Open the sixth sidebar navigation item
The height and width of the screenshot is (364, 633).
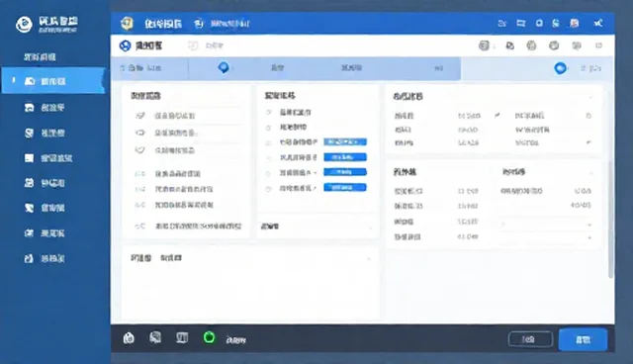tap(45, 208)
